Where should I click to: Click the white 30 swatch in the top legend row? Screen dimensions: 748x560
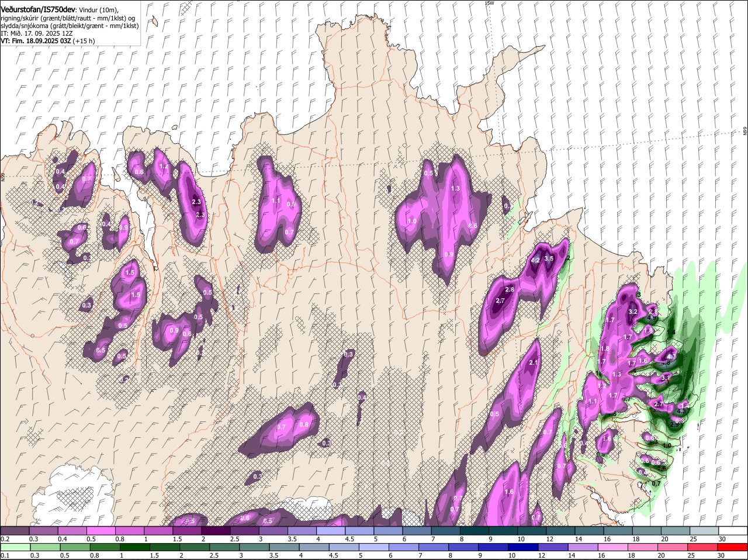733,531
